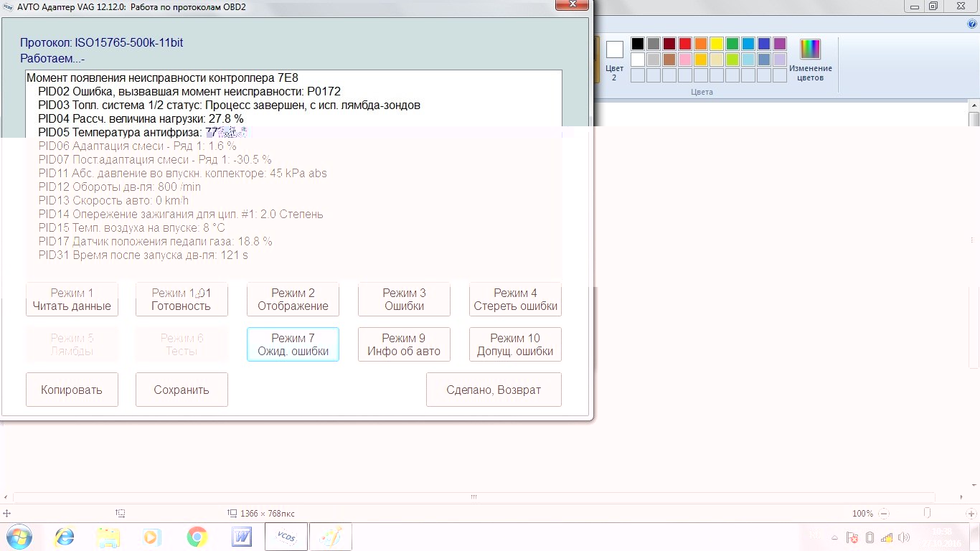Click the Копировать button
This screenshot has width=980, height=551.
pos(72,390)
